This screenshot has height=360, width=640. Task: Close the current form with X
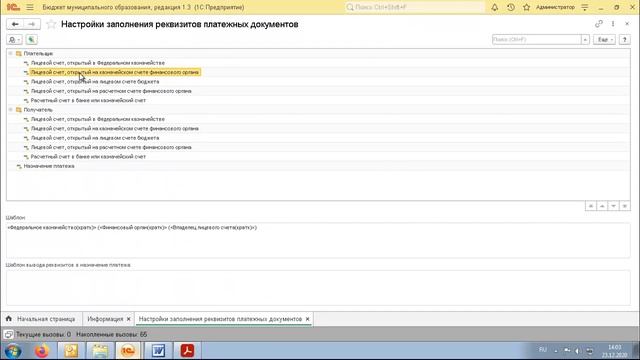pos(627,24)
